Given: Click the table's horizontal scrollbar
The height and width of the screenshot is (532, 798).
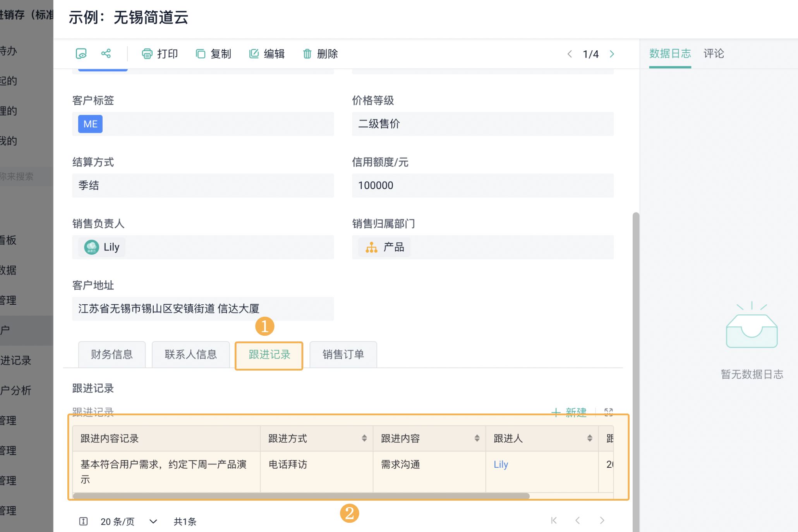Looking at the screenshot, I should tap(300, 496).
